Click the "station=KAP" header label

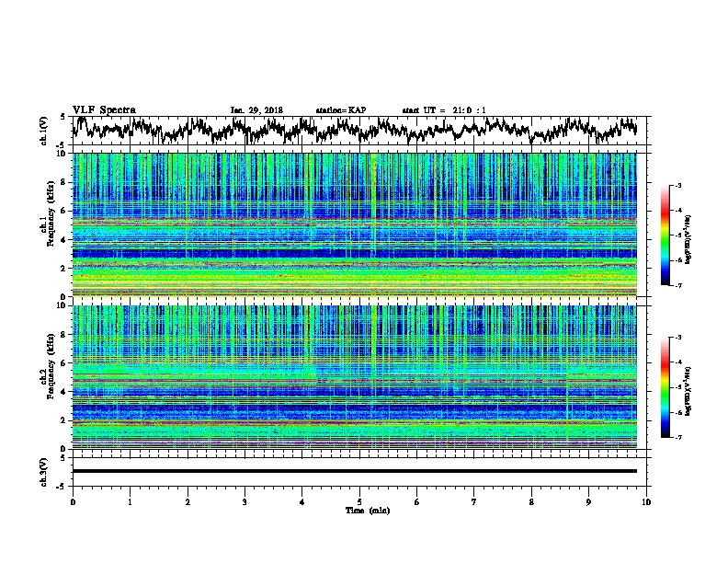[x=341, y=110]
